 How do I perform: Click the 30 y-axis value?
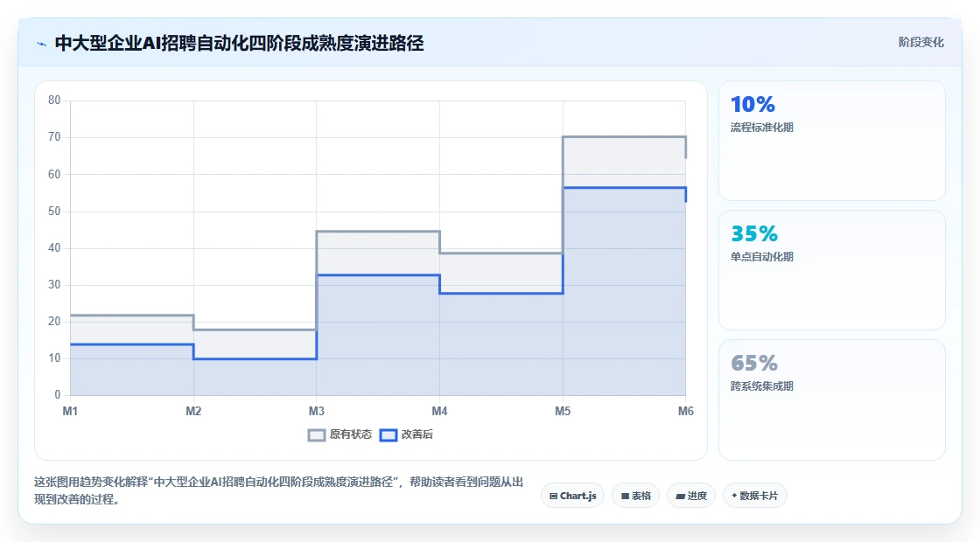[54, 285]
